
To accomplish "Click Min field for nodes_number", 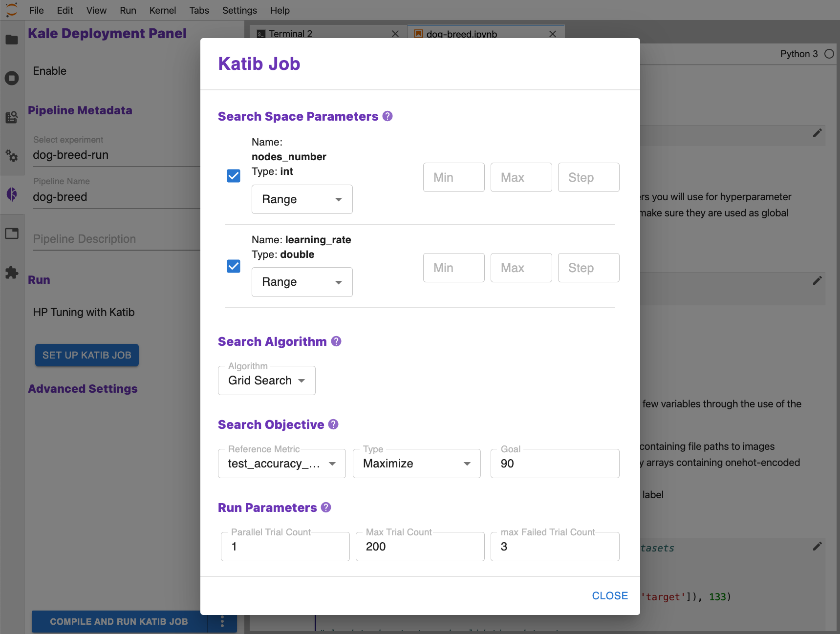I will pyautogui.click(x=454, y=177).
